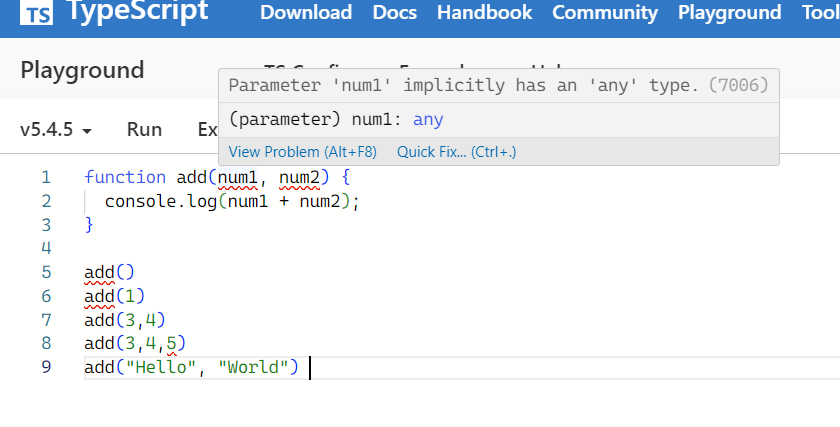The image size is (840, 427).
Task: Click the "World" string on line 9
Action: click(253, 368)
